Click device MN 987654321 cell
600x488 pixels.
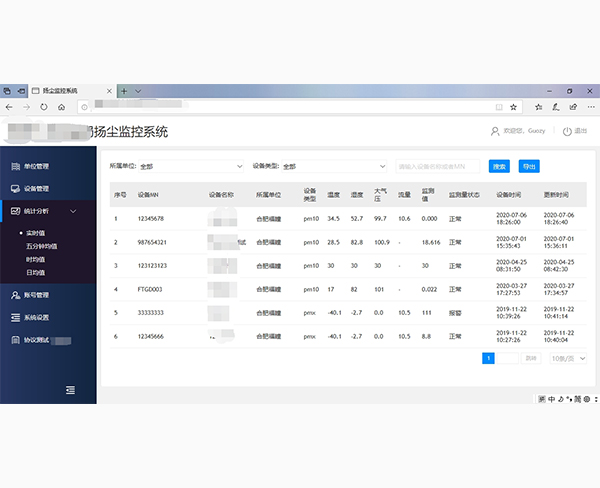[x=152, y=242]
